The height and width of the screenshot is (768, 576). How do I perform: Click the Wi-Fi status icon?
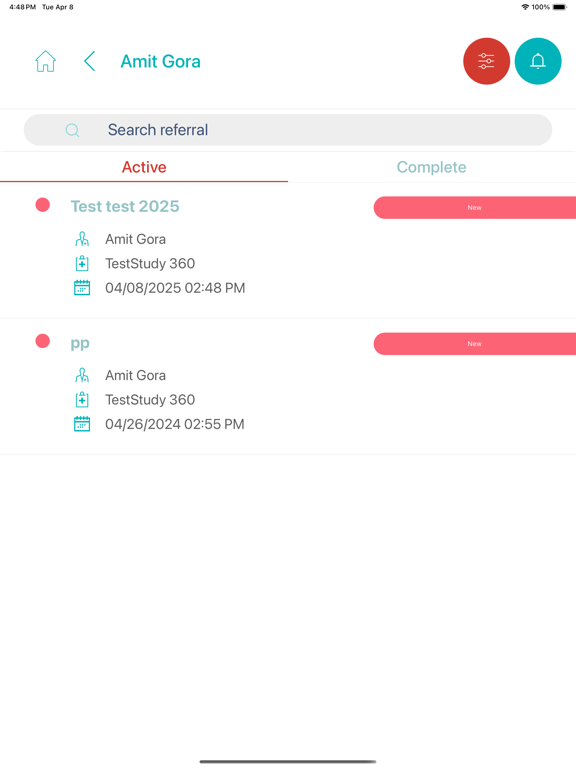click(x=525, y=7)
